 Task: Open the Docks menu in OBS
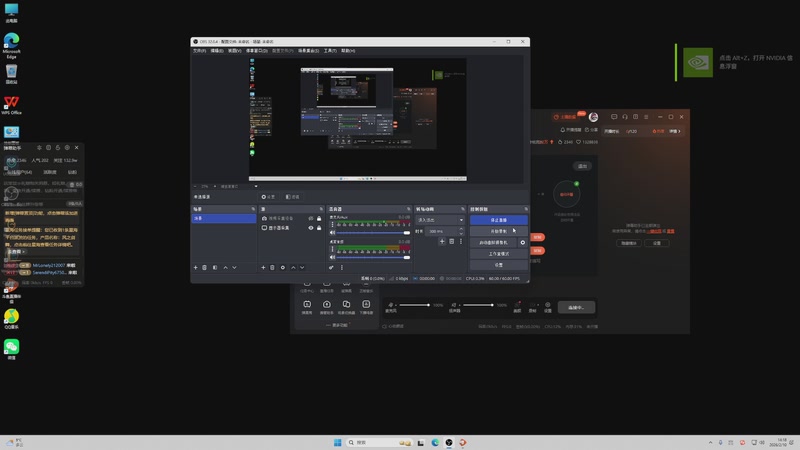point(257,51)
